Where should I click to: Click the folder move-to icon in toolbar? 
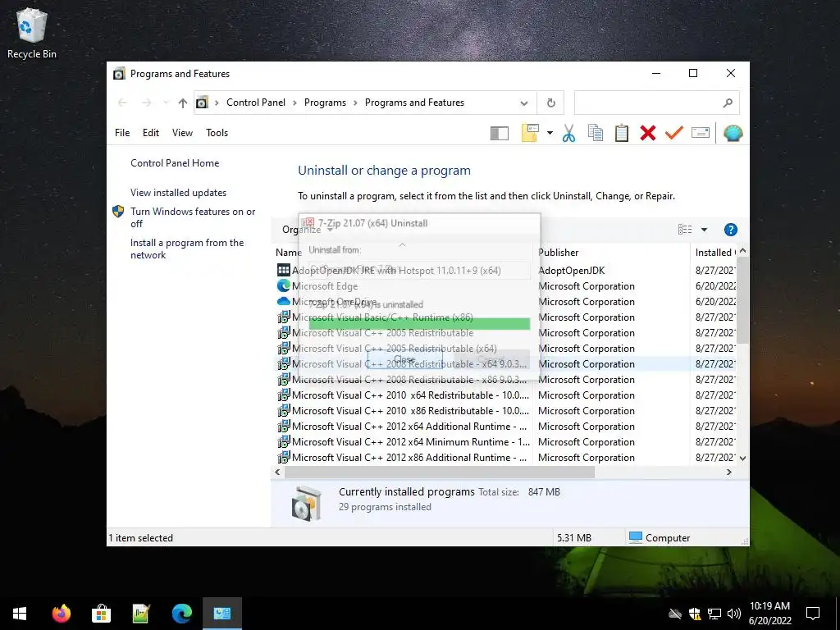pyautogui.click(x=530, y=133)
